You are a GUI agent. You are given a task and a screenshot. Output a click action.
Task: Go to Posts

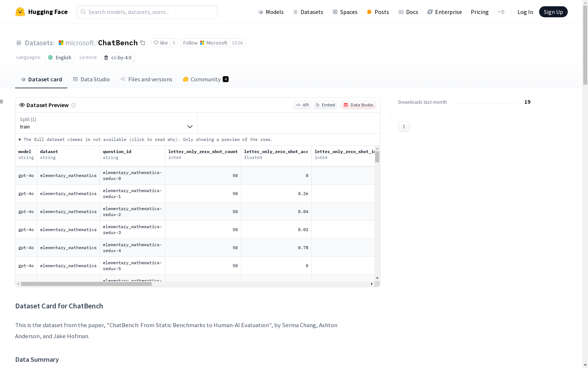(378, 12)
